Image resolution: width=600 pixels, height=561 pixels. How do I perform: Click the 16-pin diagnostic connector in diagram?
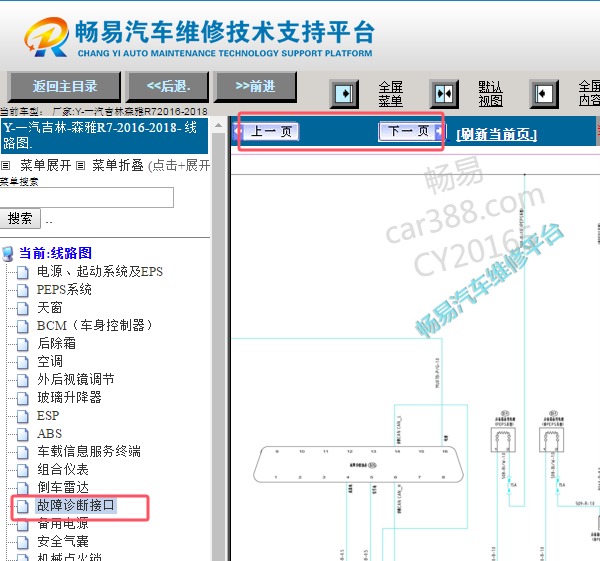[x=359, y=465]
